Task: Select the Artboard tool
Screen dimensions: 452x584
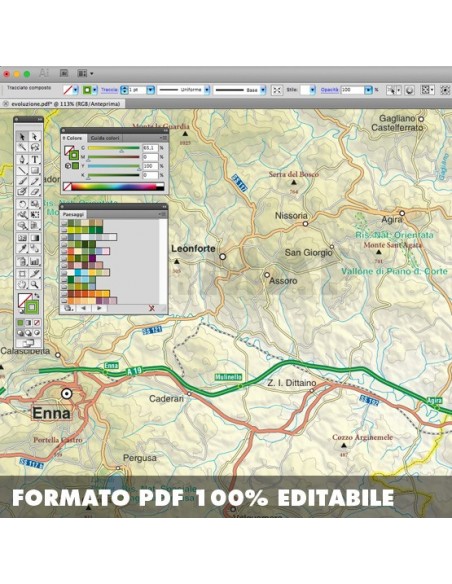Action: (22, 274)
